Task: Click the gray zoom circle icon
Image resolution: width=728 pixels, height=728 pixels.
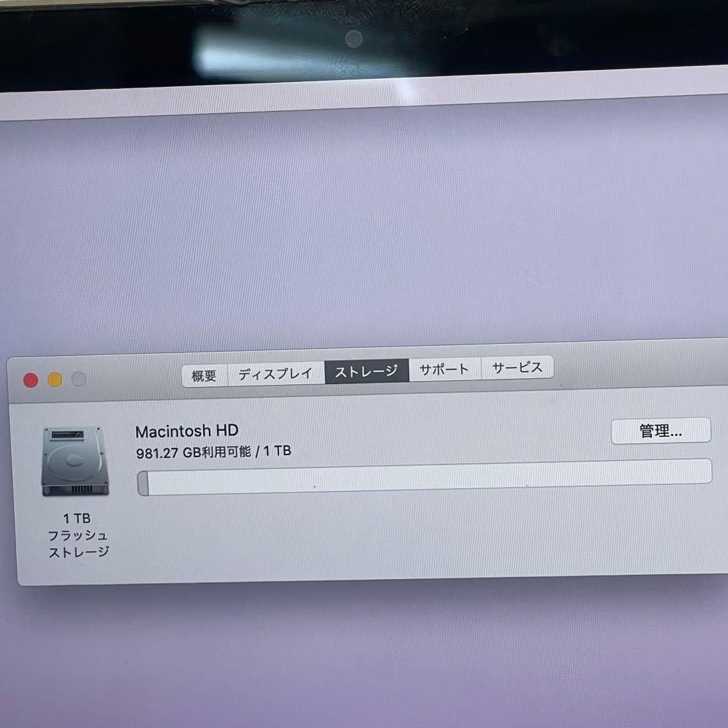Action: coord(80,379)
